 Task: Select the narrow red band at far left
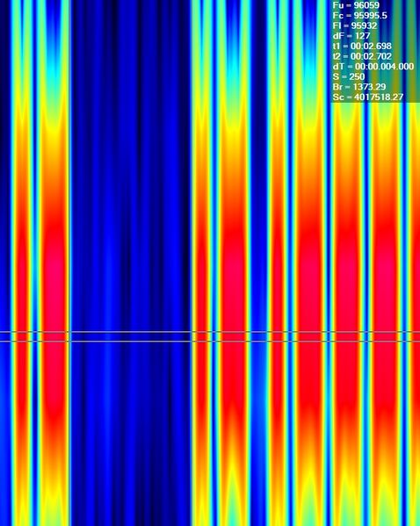pos(21,269)
